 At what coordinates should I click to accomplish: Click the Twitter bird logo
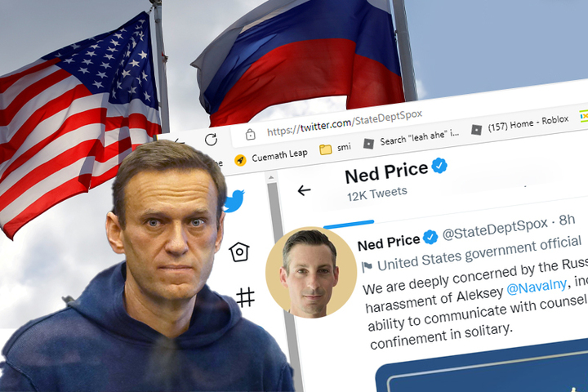click(x=235, y=201)
